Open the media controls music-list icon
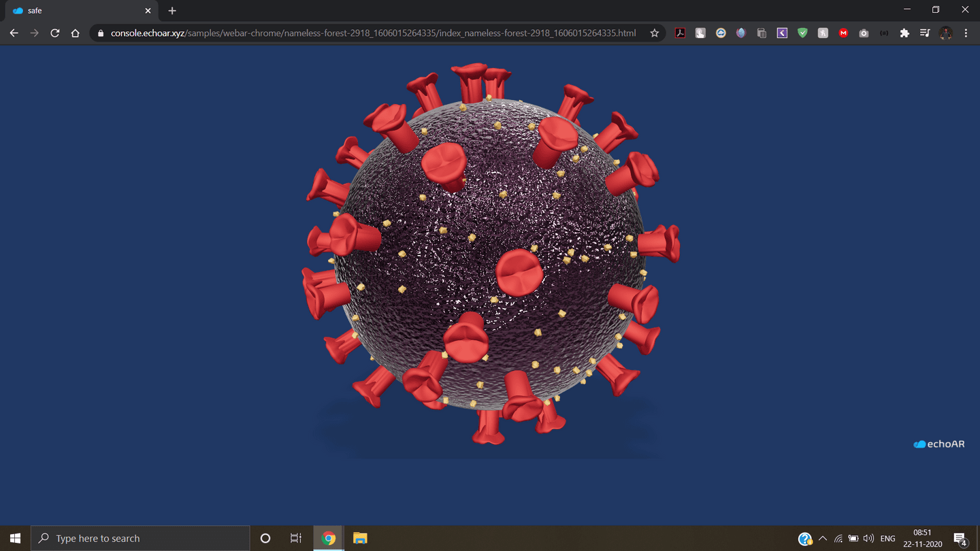The width and height of the screenshot is (980, 551). 925,33
